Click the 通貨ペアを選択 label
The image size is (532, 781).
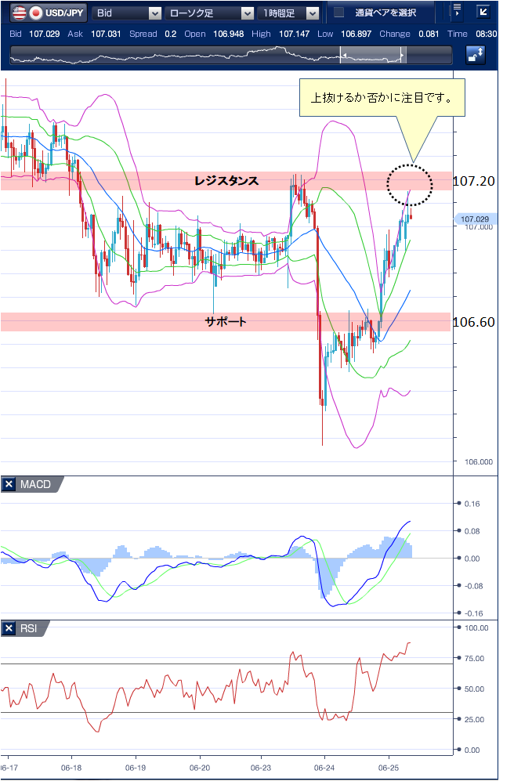[385, 13]
